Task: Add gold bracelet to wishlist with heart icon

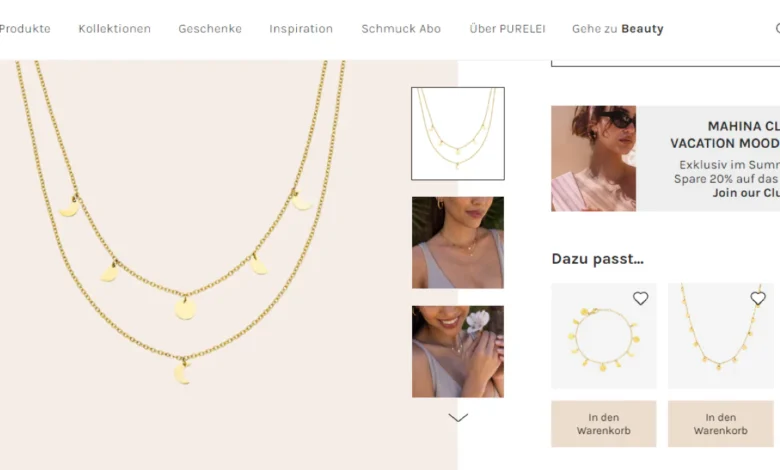Action: (640, 298)
